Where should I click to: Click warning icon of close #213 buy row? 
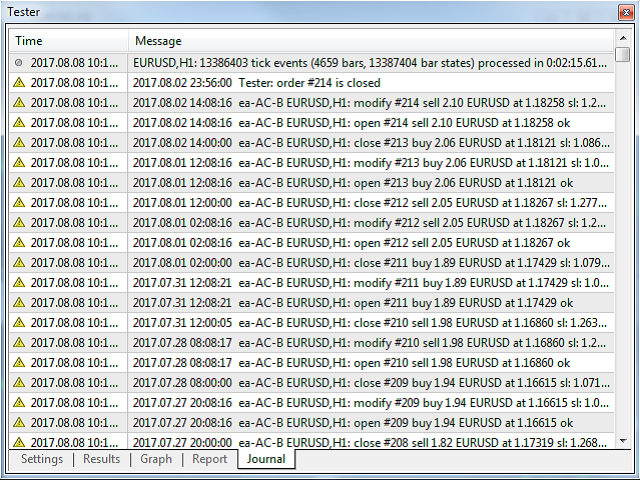[x=19, y=143]
